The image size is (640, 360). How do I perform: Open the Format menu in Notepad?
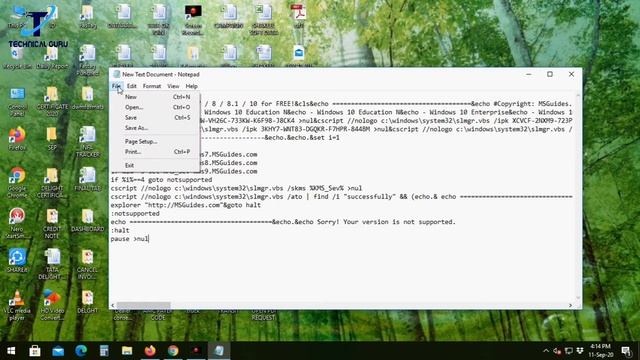pyautogui.click(x=152, y=86)
